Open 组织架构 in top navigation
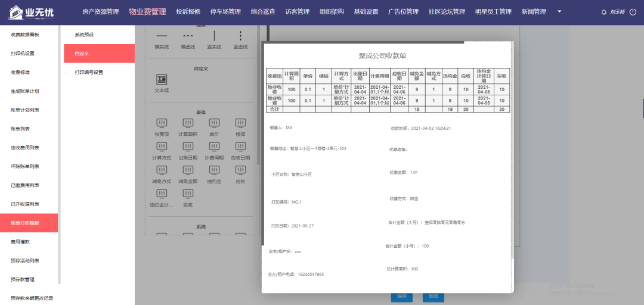 point(332,12)
